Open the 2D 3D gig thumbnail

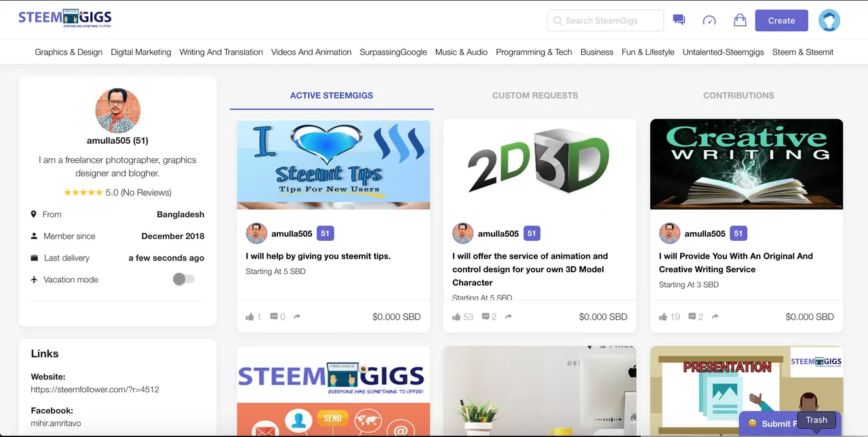point(540,164)
